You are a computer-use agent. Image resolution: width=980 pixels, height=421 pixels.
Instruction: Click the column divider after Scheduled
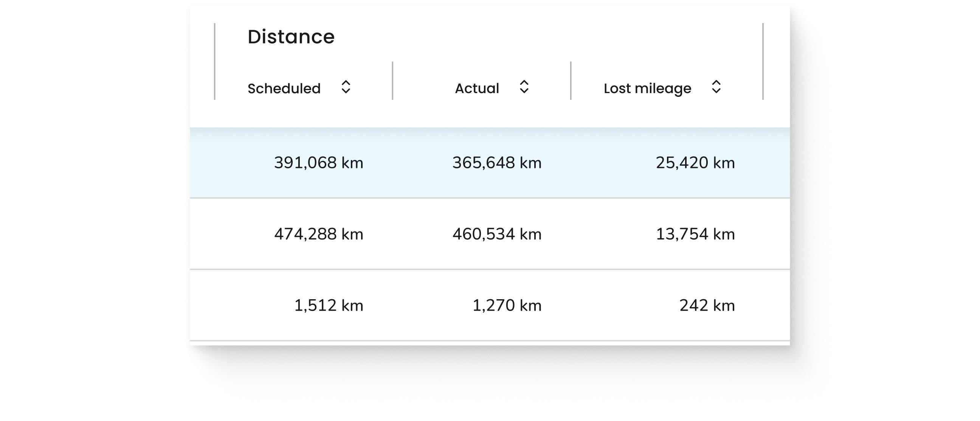coord(392,81)
